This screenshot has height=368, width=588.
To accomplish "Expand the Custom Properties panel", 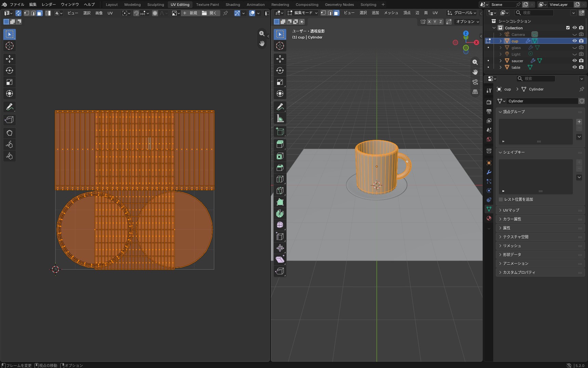I will click(x=540, y=272).
